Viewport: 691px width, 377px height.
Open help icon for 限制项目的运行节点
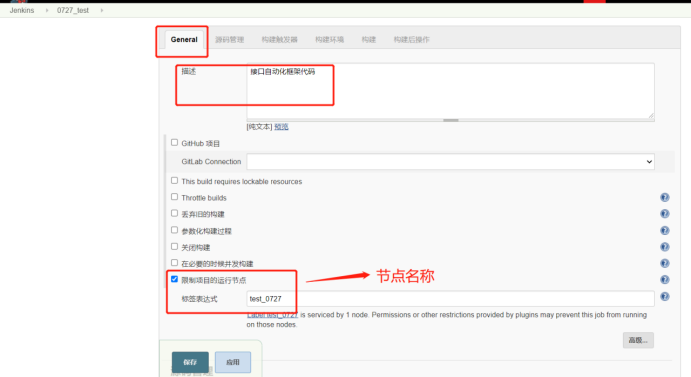tap(665, 280)
